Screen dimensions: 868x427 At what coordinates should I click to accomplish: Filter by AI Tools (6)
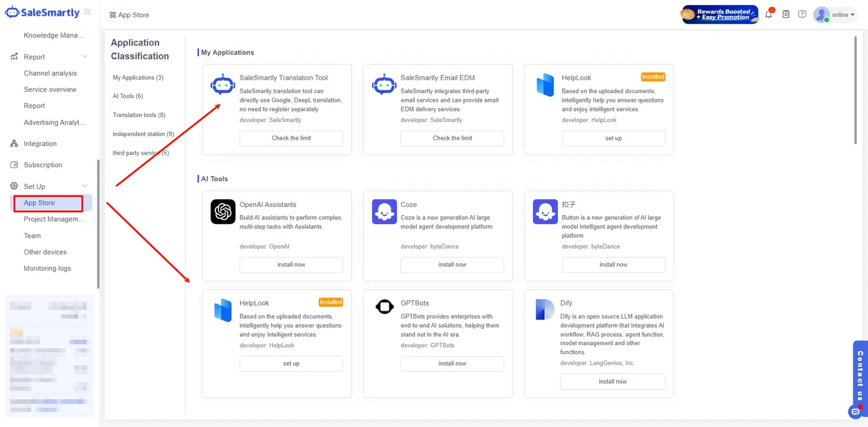point(128,96)
